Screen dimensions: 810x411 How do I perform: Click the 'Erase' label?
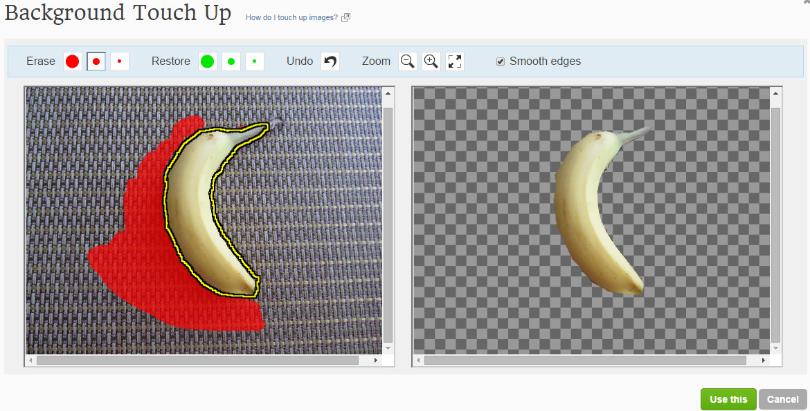(41, 61)
